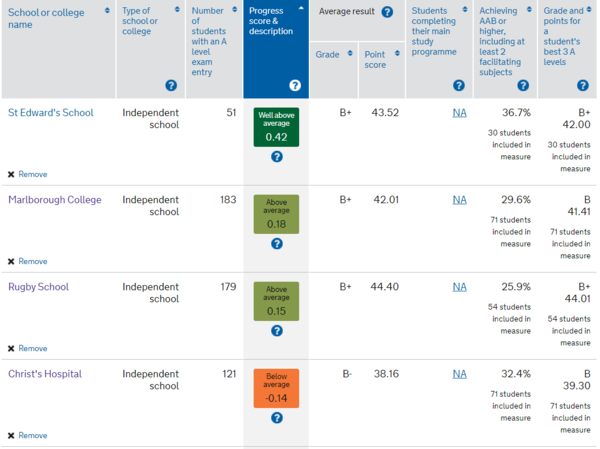Open help under Rugby School 0.15 score
This screenshot has height=449, width=600.
[x=277, y=331]
